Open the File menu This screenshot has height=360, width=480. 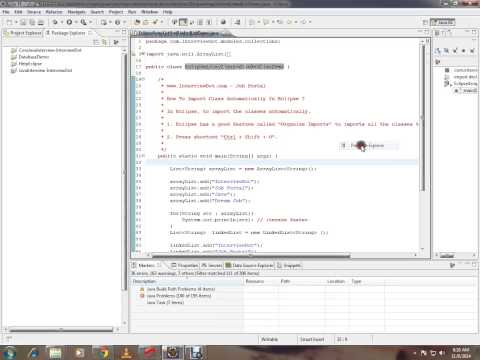6,12
